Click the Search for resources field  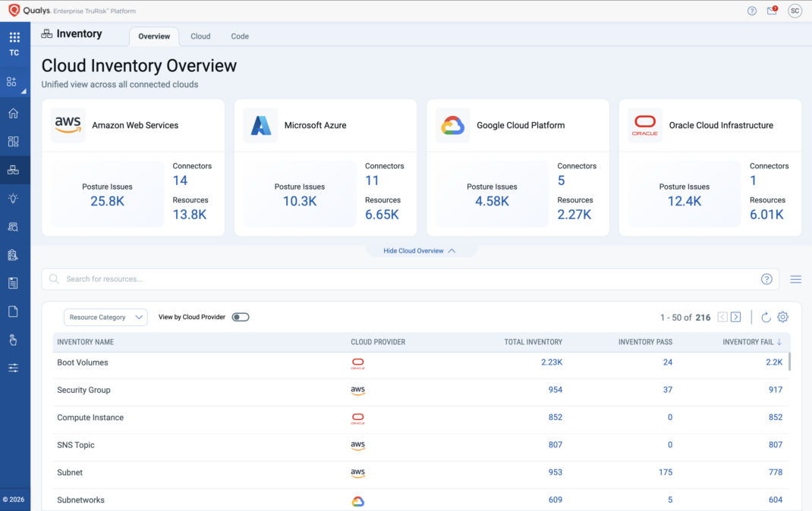tap(410, 279)
